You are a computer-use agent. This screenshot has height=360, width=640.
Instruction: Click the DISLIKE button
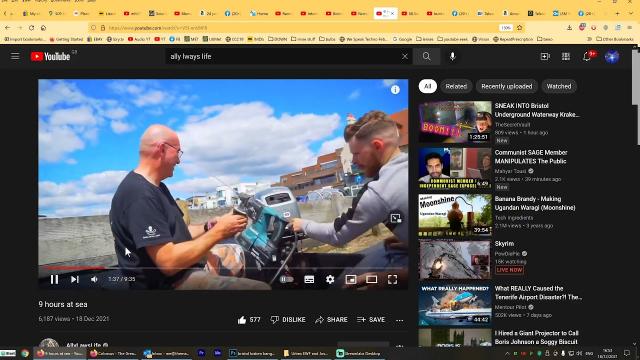tap(288, 320)
